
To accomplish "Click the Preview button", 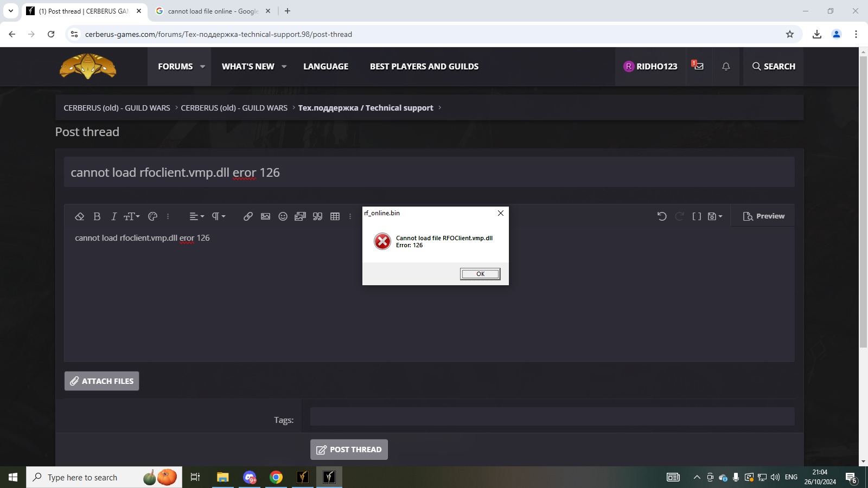I will (x=763, y=216).
